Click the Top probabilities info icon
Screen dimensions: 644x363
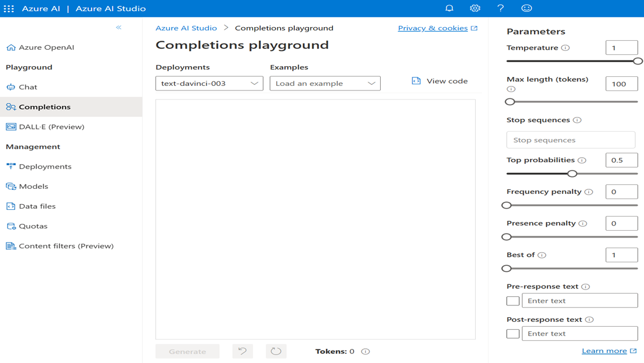point(582,161)
